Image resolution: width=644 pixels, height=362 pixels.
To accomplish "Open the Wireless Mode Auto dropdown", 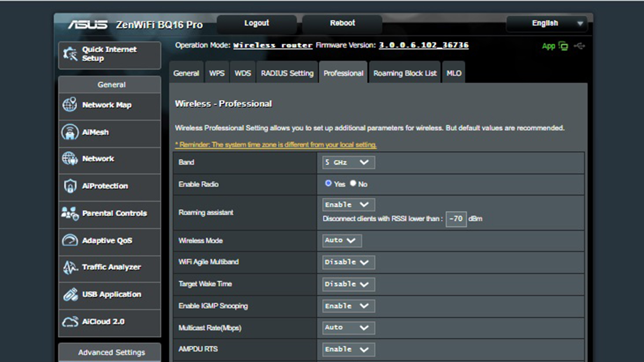I will click(342, 241).
